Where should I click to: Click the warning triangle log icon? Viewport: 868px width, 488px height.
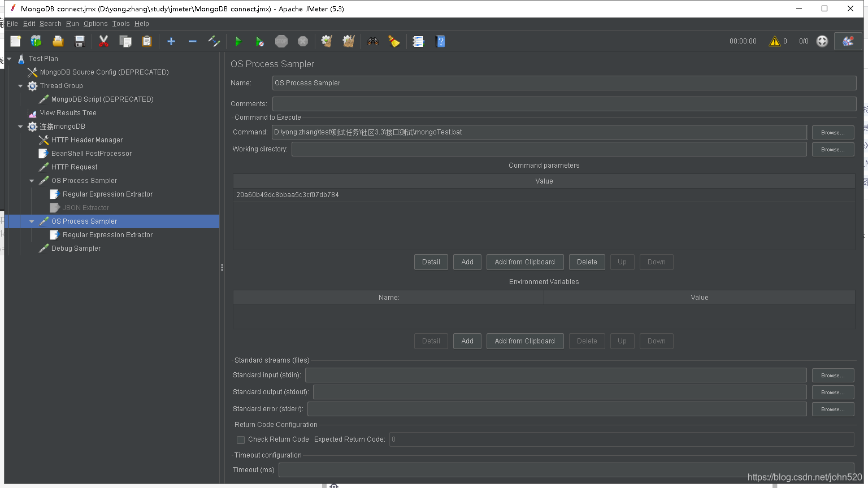tap(774, 41)
